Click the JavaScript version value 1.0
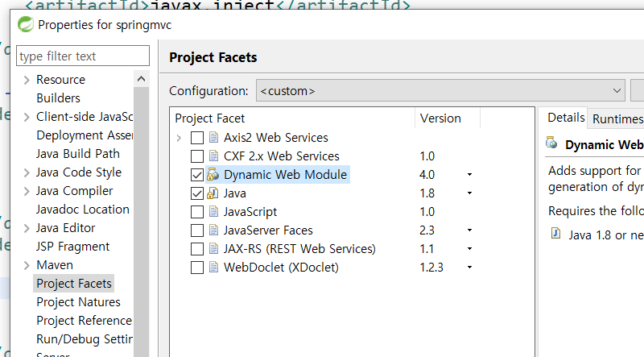 coord(427,211)
